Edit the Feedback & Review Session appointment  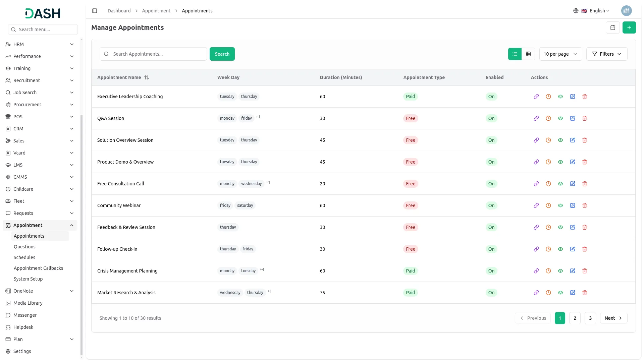[573, 227]
